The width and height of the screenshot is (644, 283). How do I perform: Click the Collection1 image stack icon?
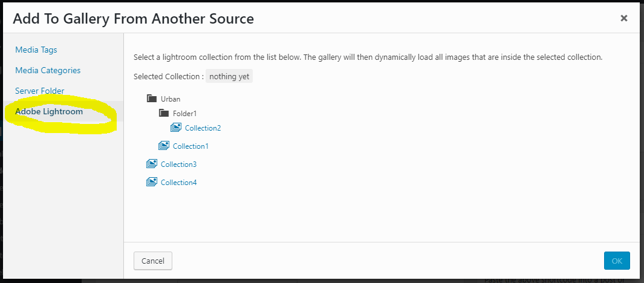coord(164,146)
